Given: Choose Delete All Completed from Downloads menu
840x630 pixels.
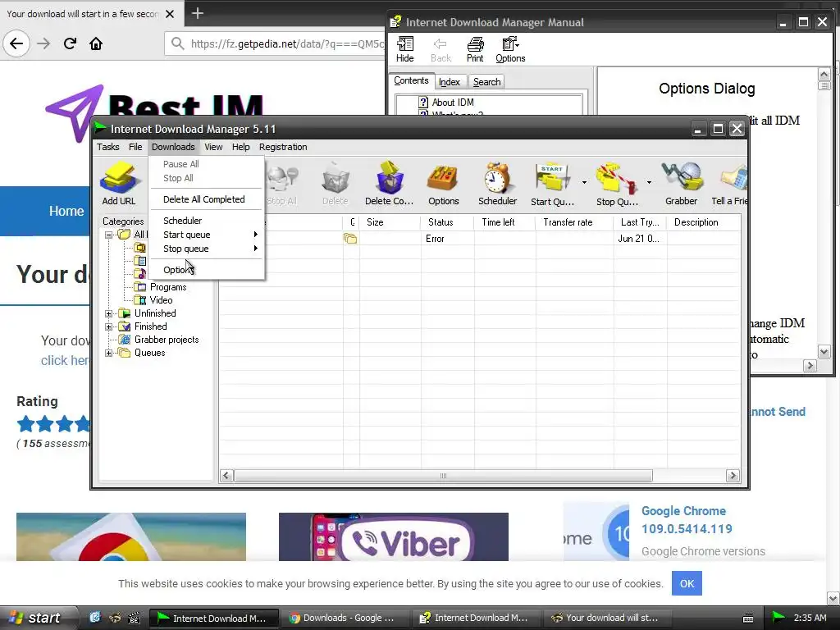Looking at the screenshot, I should tap(207, 199).
